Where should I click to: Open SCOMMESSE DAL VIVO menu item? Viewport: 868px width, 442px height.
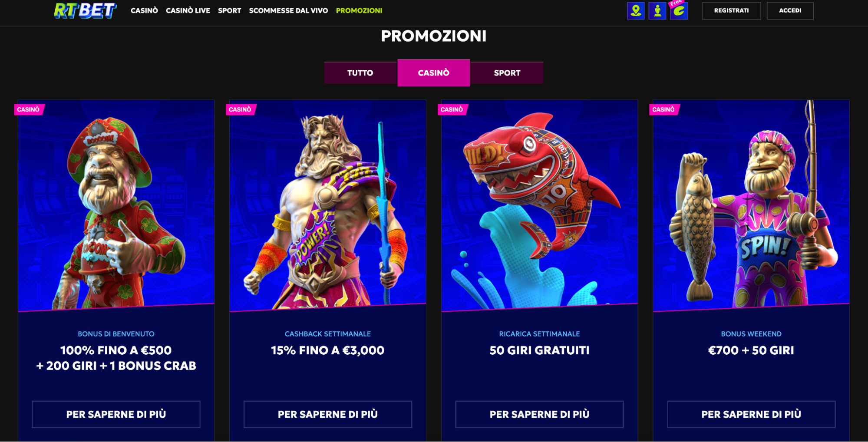[288, 10]
